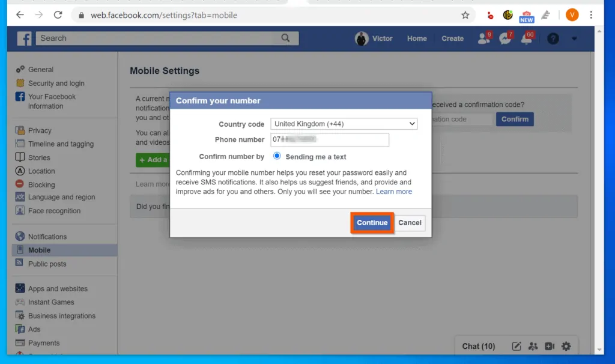Open Victor's profile link
This screenshot has height=364, width=615.
(374, 38)
